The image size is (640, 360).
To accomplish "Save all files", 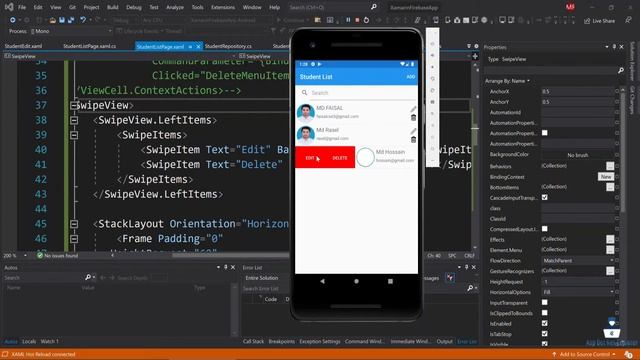I will 71,20.
